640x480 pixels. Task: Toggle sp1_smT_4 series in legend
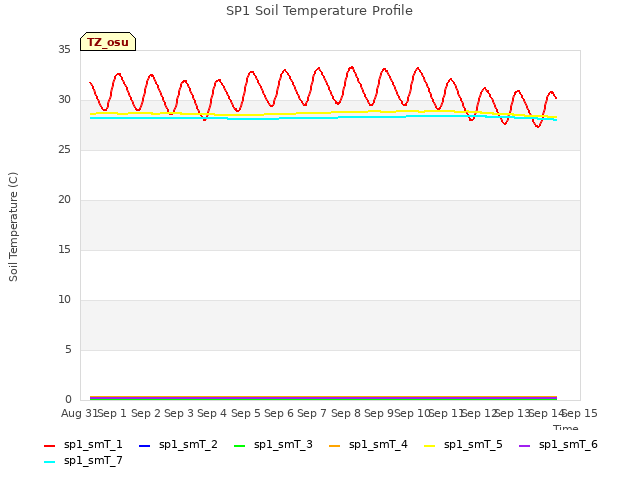click(369, 444)
